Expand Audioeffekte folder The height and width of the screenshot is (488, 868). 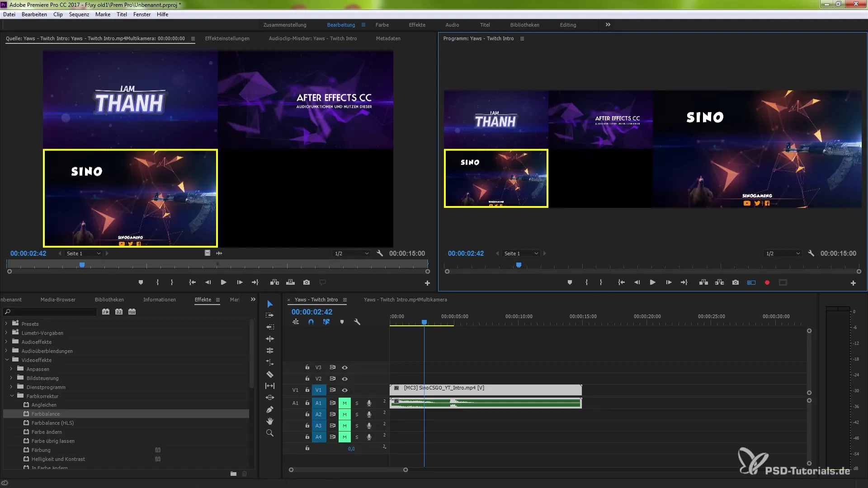pos(6,342)
